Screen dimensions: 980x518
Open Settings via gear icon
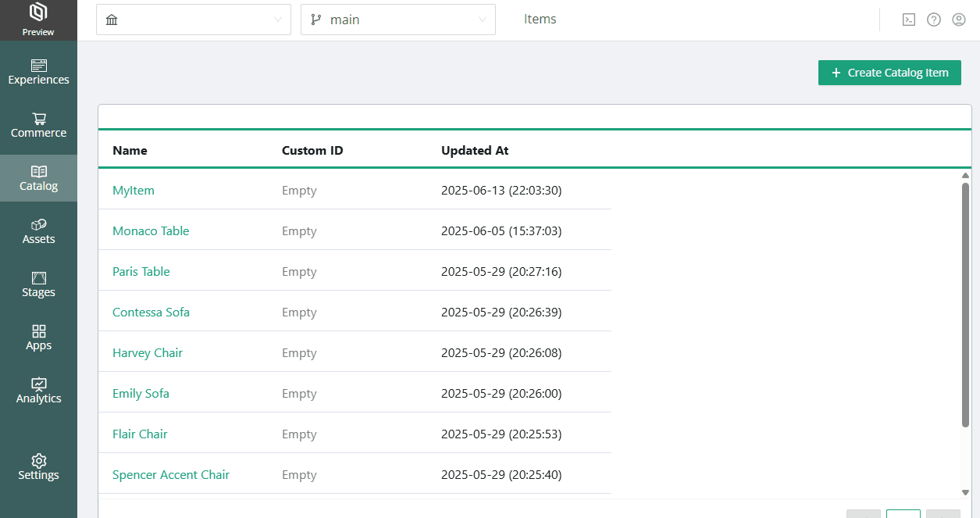point(38,467)
